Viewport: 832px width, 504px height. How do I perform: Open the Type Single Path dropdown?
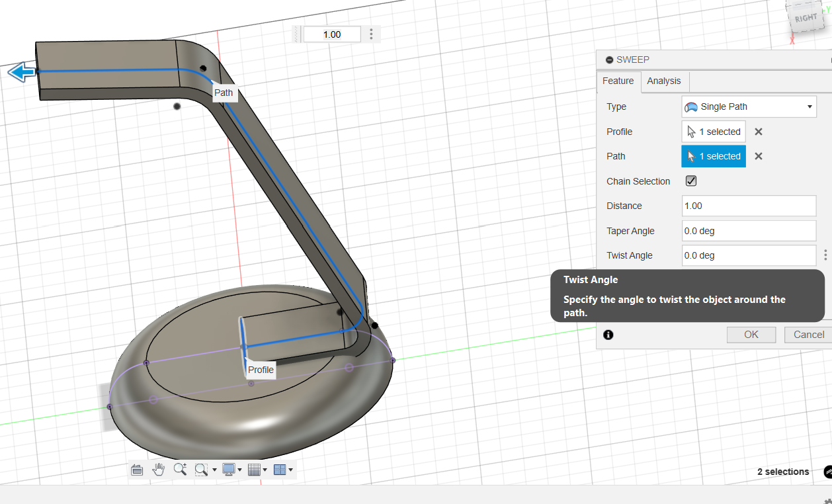tap(749, 106)
